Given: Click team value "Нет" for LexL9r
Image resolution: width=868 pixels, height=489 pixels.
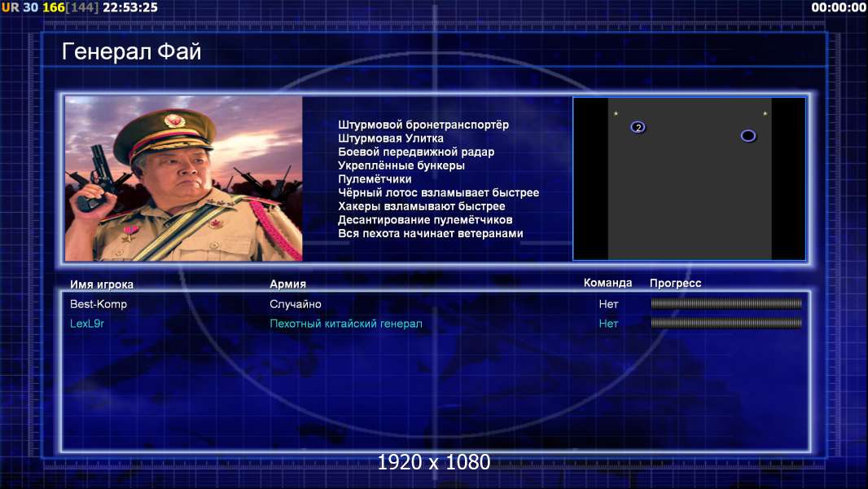Looking at the screenshot, I should click(608, 324).
